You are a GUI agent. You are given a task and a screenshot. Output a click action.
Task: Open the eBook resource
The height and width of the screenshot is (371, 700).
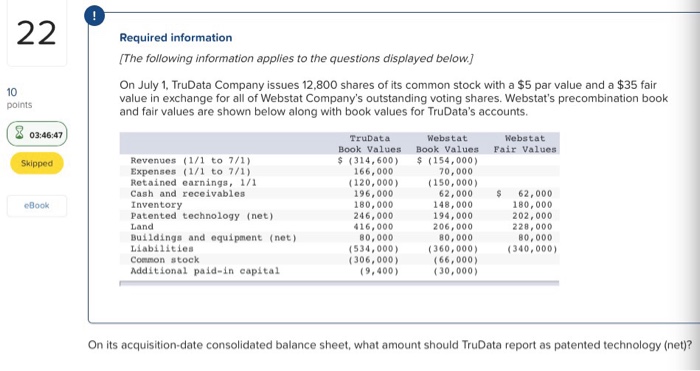[37, 206]
